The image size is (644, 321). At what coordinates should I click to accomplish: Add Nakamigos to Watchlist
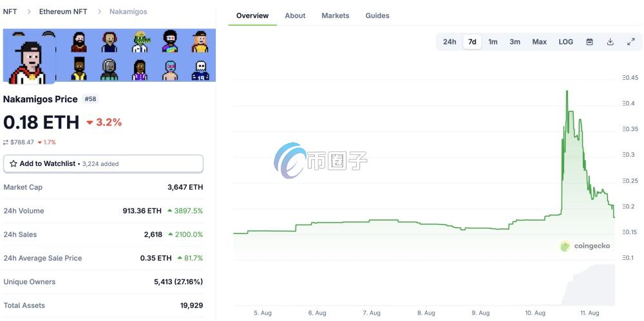[x=103, y=164]
